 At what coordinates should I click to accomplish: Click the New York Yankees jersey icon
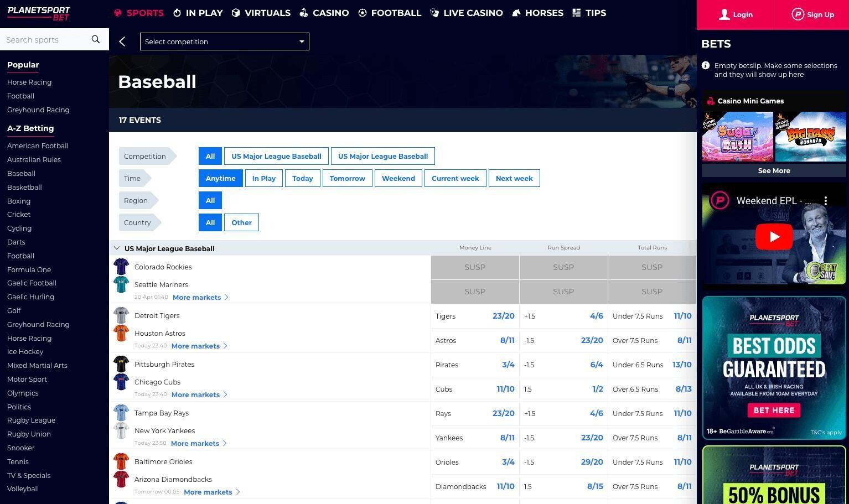coord(121,430)
